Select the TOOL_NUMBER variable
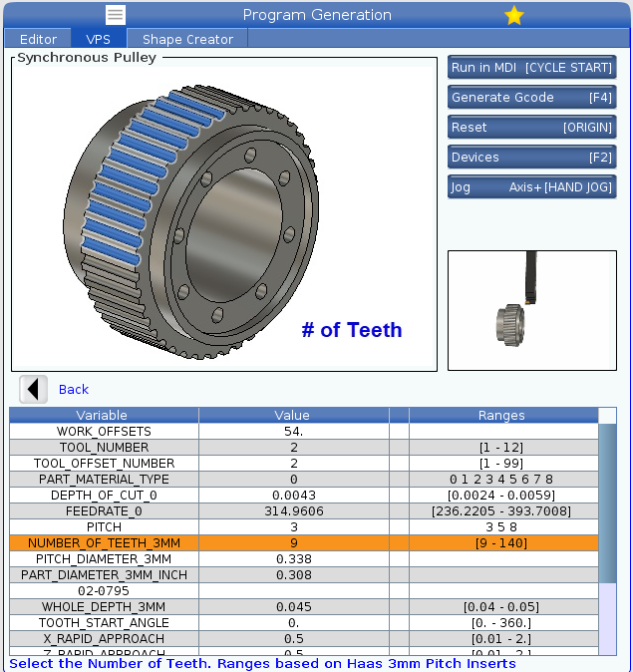The width and height of the screenshot is (633, 672). click(104, 447)
